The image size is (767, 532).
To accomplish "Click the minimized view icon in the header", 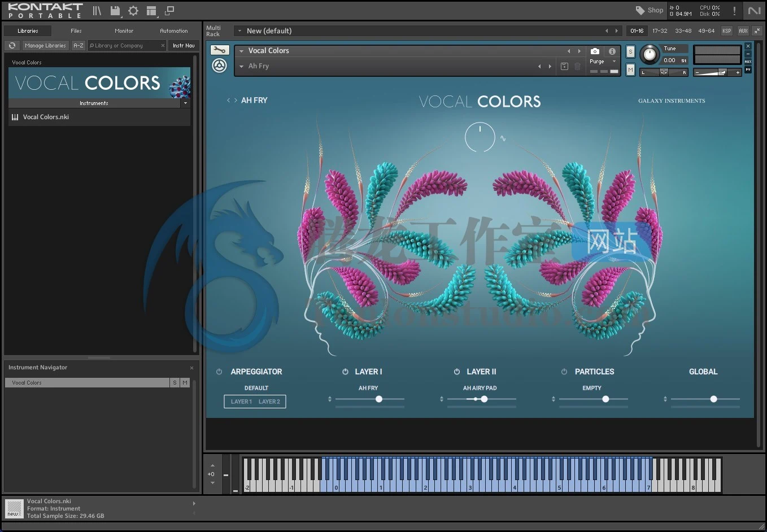I will click(x=169, y=10).
